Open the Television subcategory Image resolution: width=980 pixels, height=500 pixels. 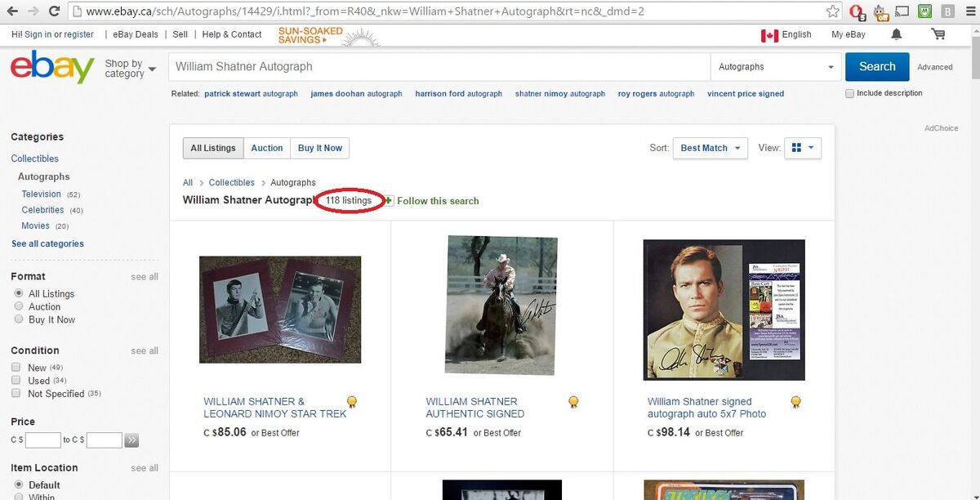(x=42, y=194)
